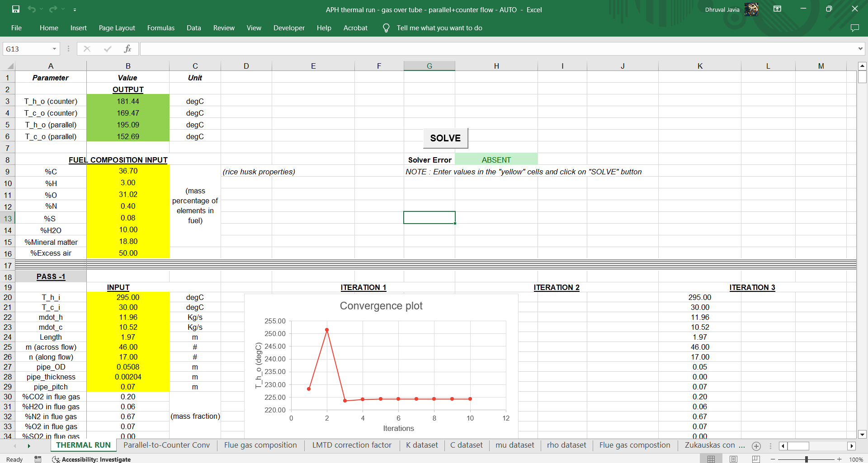Click the Save icon in title bar
Viewport: 868px width, 463px height.
click(16, 9)
